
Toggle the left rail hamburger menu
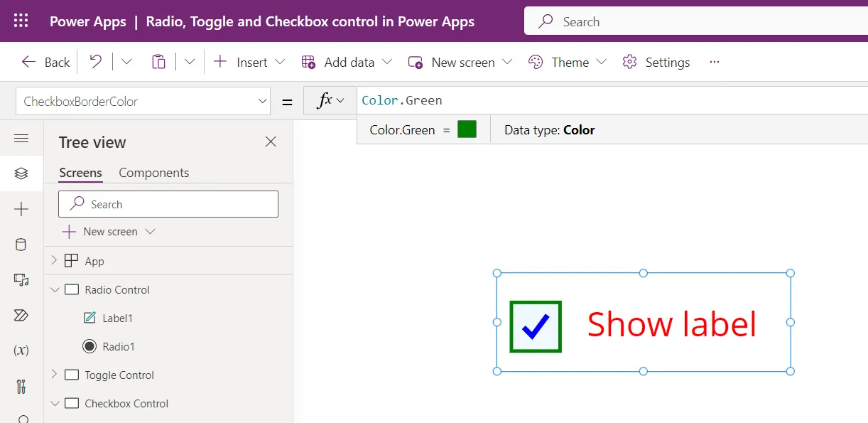coord(21,139)
